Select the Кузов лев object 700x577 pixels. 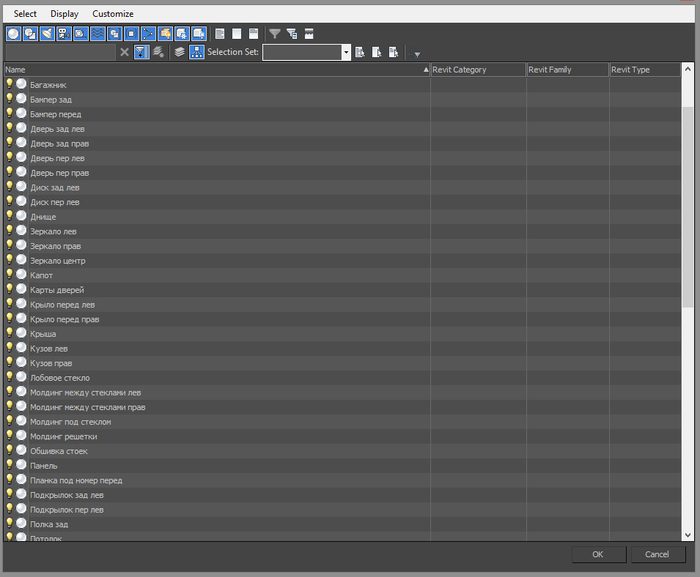click(49, 348)
